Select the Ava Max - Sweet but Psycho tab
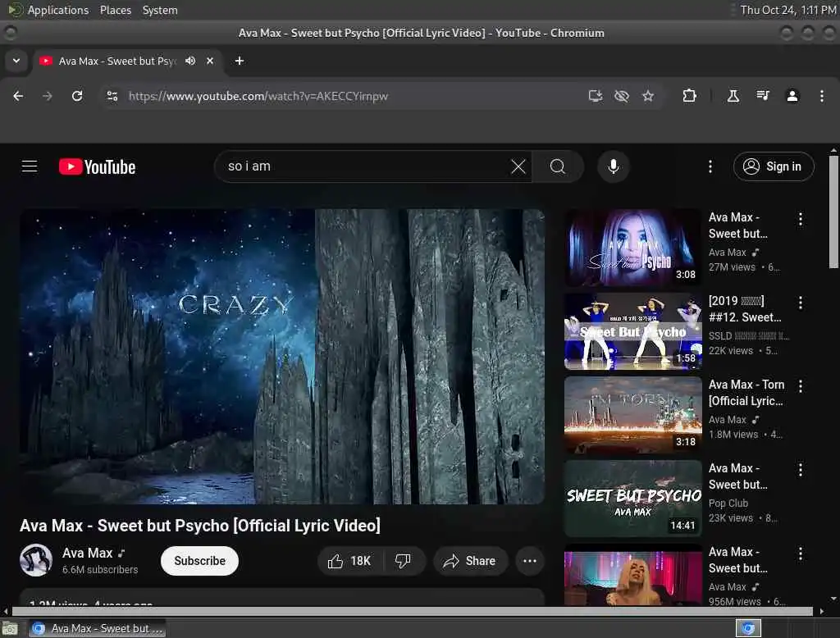Image resolution: width=840 pixels, height=638 pixels. pyautogui.click(x=127, y=61)
